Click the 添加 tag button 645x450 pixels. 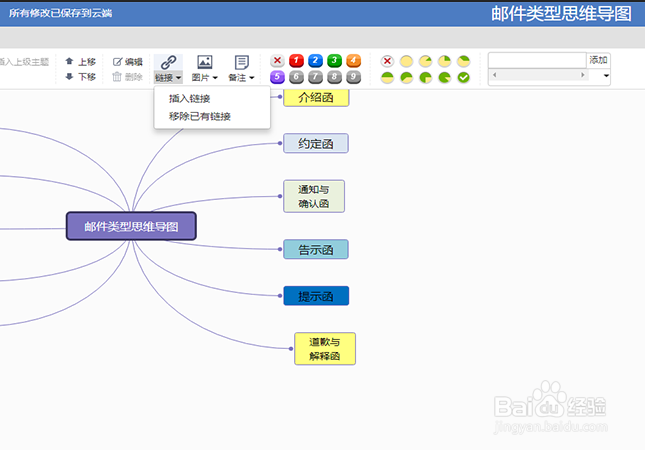[x=598, y=60]
